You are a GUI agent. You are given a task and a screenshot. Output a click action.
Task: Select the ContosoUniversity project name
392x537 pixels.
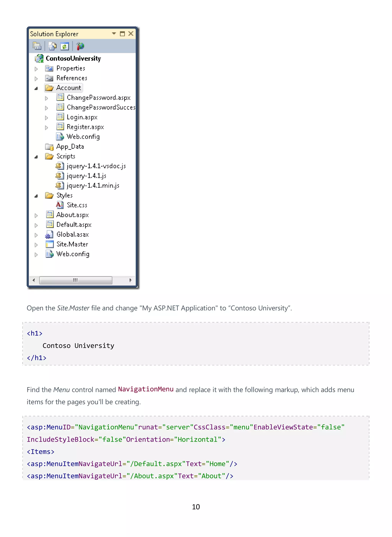(x=73, y=58)
